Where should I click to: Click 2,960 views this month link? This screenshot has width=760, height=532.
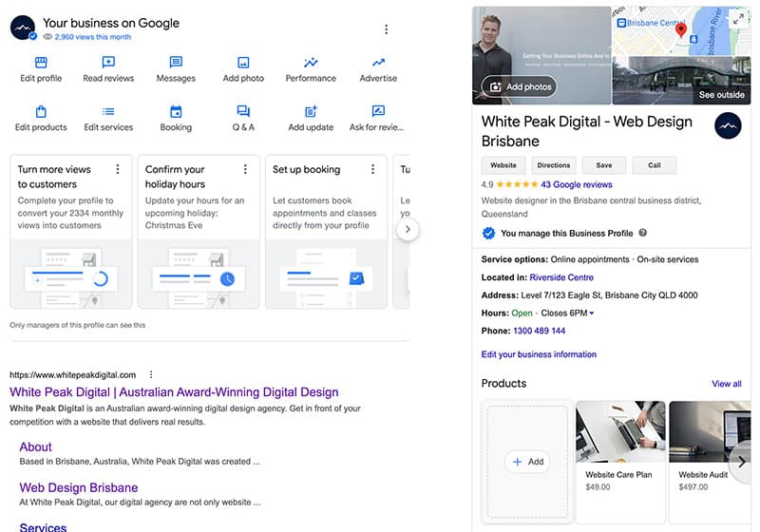point(92,37)
